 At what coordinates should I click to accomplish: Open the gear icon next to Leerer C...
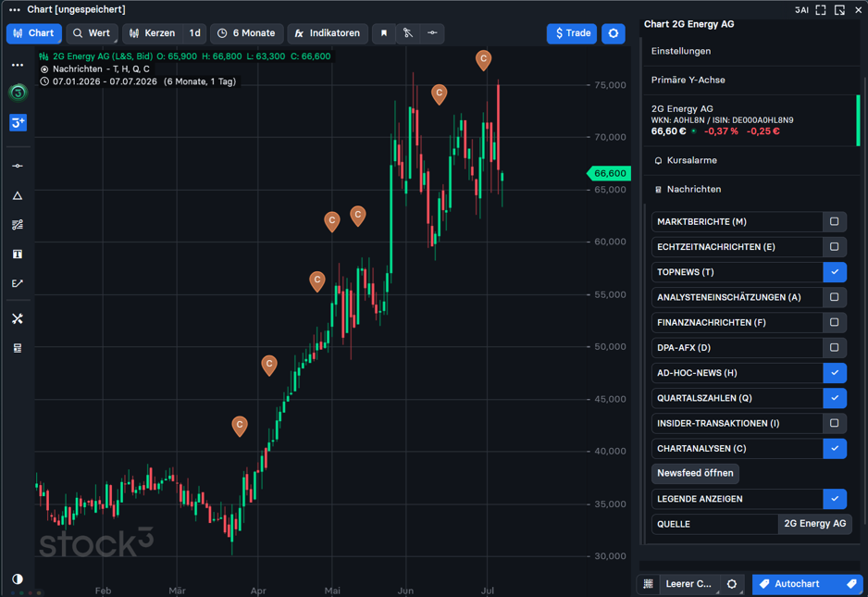[x=732, y=584]
